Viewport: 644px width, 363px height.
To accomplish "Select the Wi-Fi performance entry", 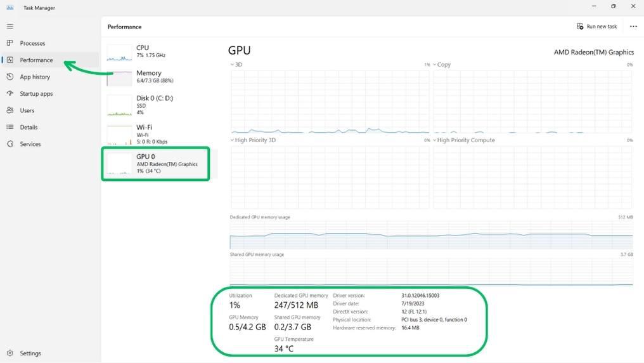I will [x=158, y=134].
